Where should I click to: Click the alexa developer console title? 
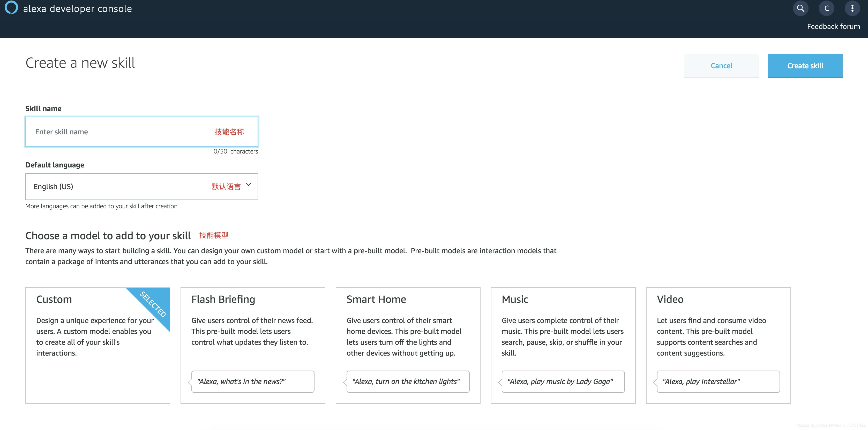click(77, 9)
